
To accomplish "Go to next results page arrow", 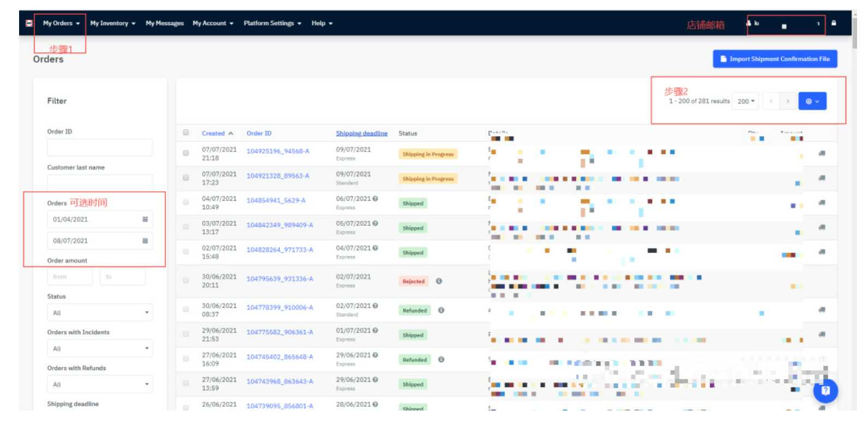I will pyautogui.click(x=788, y=101).
